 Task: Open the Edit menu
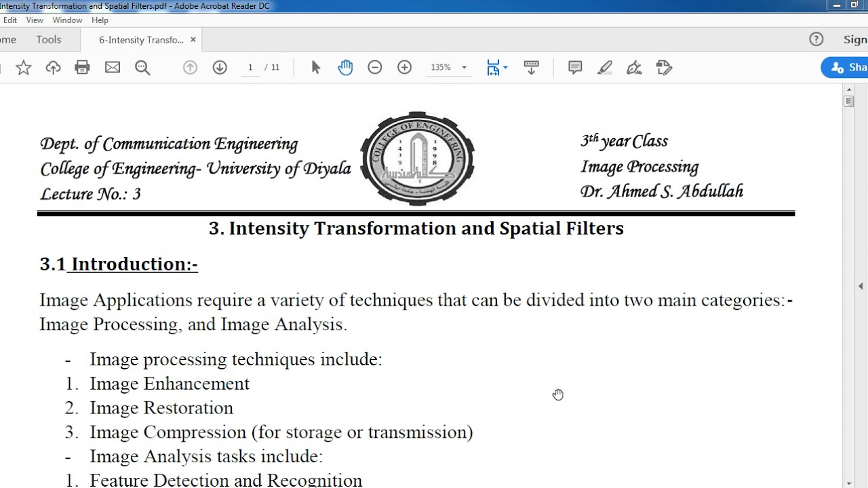(10, 20)
